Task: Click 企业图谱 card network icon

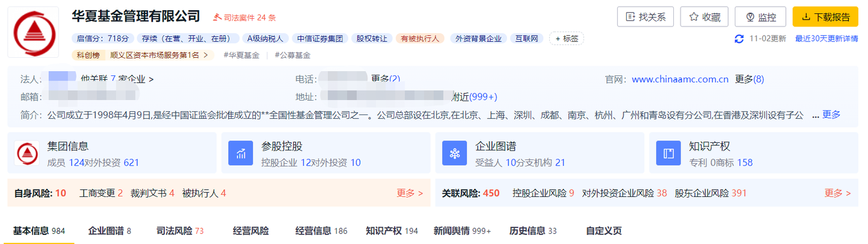Action: click(x=454, y=154)
